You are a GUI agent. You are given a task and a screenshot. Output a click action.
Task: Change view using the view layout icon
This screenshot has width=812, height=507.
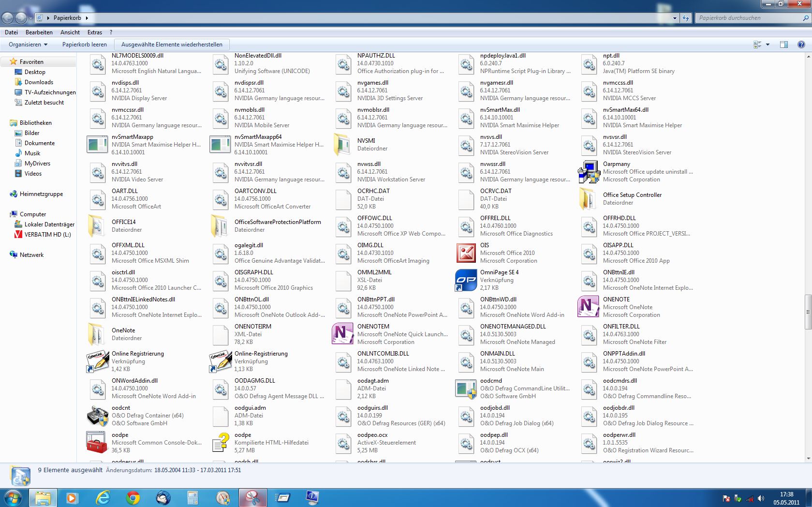click(x=757, y=45)
